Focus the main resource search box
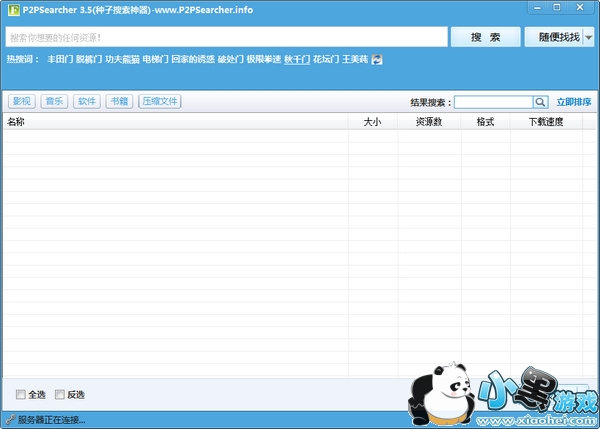Viewport: 600px width, 429px height. [227, 37]
